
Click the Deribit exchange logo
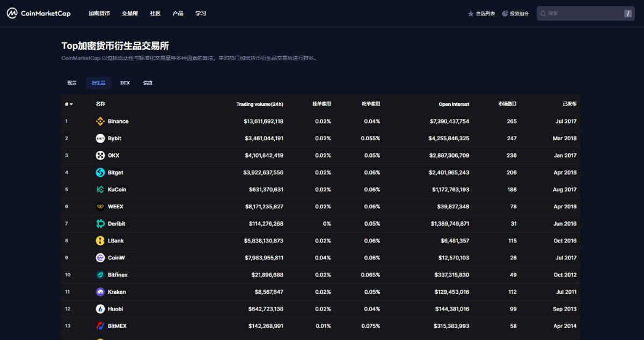coord(100,223)
